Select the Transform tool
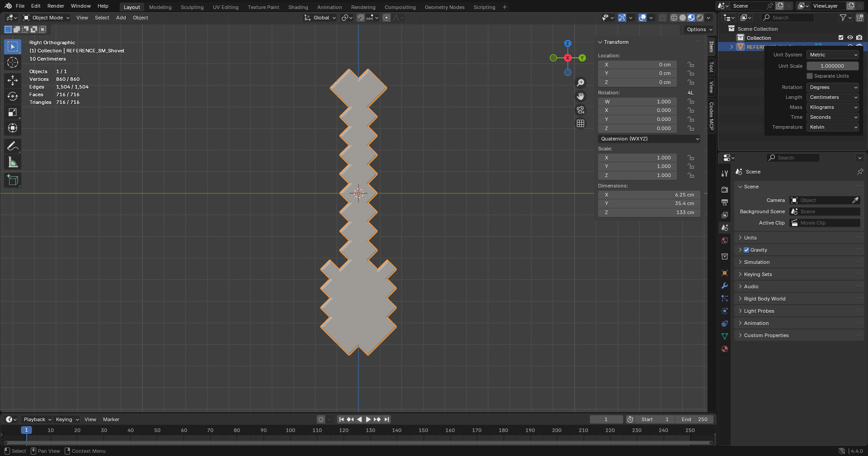The width and height of the screenshot is (868, 456). point(13,128)
